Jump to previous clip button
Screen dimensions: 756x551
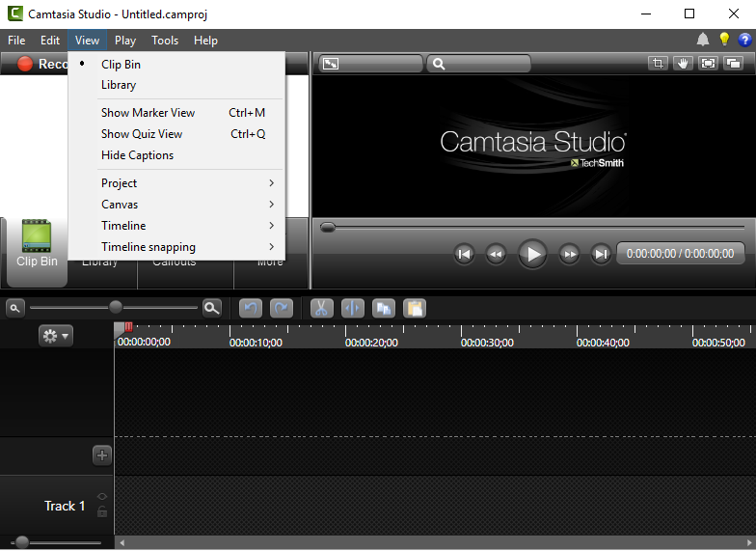pyautogui.click(x=464, y=254)
